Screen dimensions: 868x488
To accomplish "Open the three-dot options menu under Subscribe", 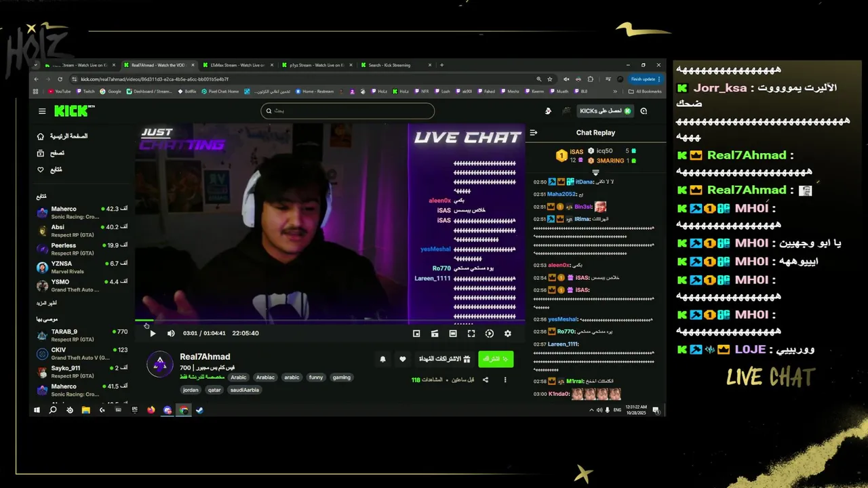I will point(505,380).
